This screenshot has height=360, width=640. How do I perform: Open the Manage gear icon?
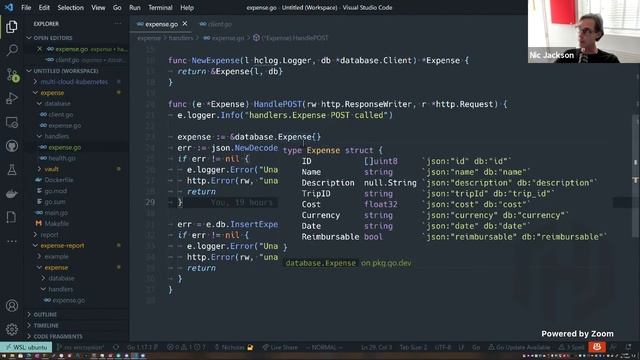(12, 329)
